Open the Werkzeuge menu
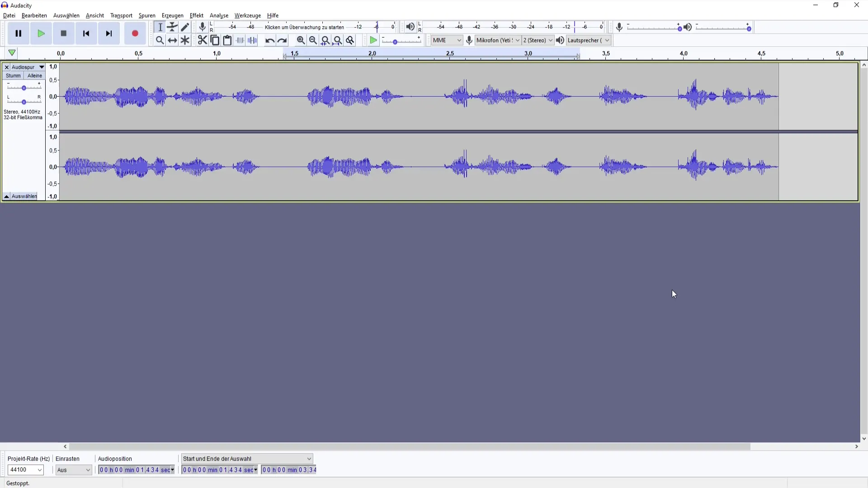Image resolution: width=868 pixels, height=488 pixels. pyautogui.click(x=248, y=15)
